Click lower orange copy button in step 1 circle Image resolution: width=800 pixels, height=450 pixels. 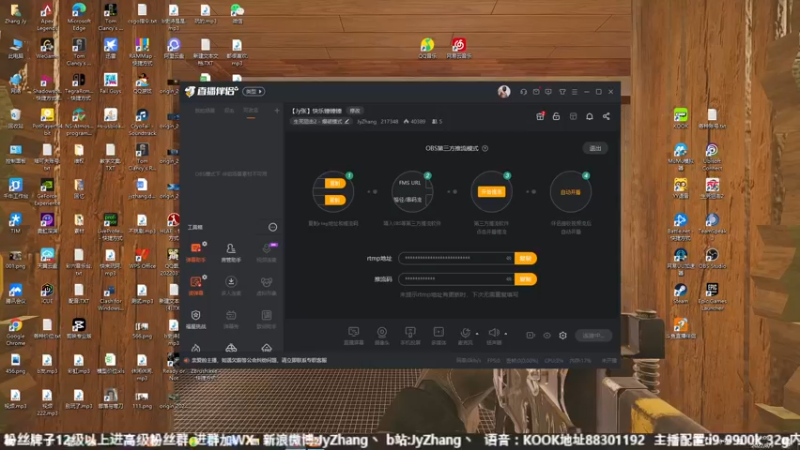click(335, 200)
